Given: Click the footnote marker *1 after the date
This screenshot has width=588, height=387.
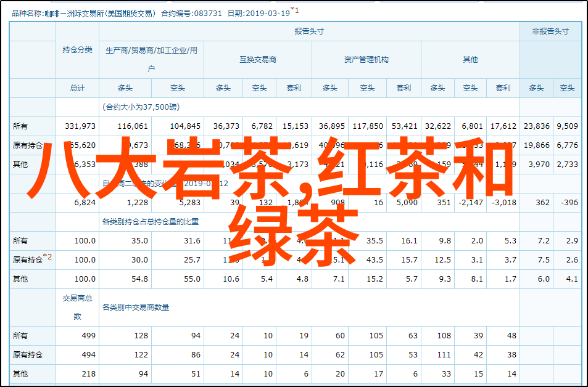Looking at the screenshot, I should click(x=294, y=10).
